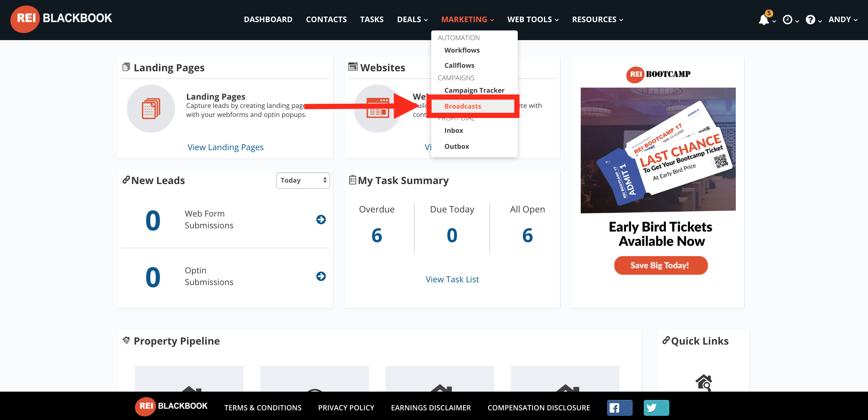This screenshot has height=420, width=868.
Task: Open the clock history icon
Action: pyautogui.click(x=787, y=20)
